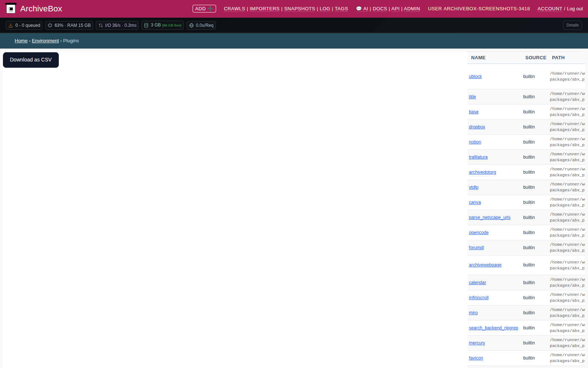The image size is (588, 368).
Task: Click the ArchiveBox logo icon
Action: pos(11,8)
